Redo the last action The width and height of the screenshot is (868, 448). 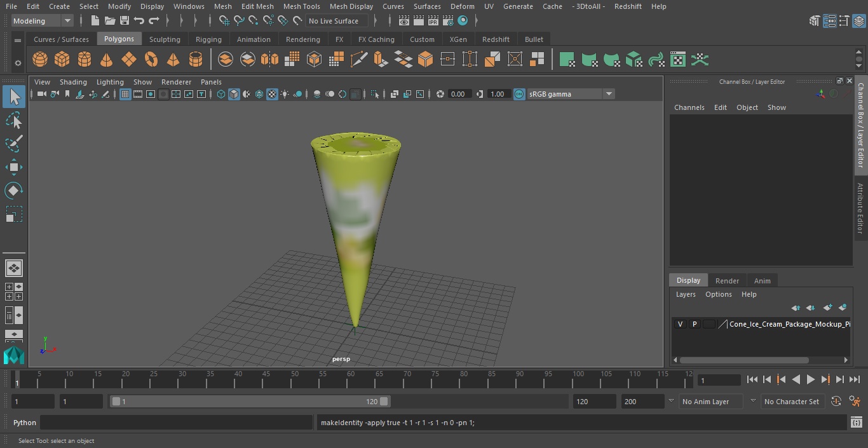pyautogui.click(x=154, y=21)
